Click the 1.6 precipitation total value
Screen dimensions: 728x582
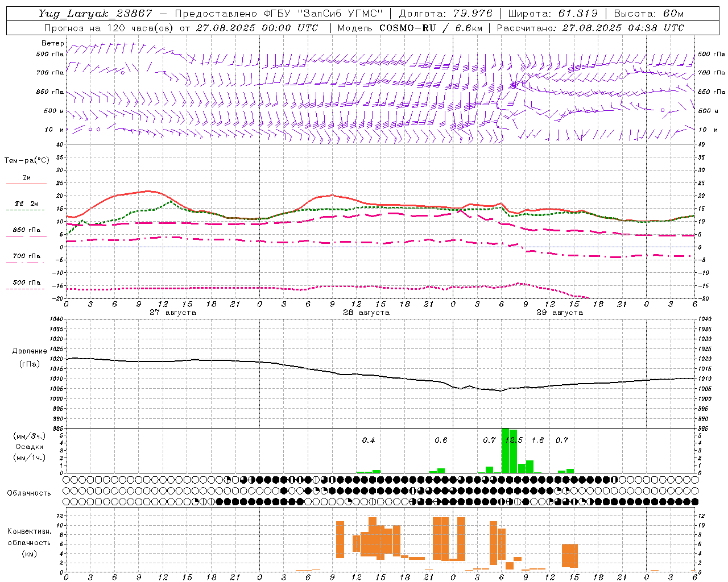click(x=537, y=440)
